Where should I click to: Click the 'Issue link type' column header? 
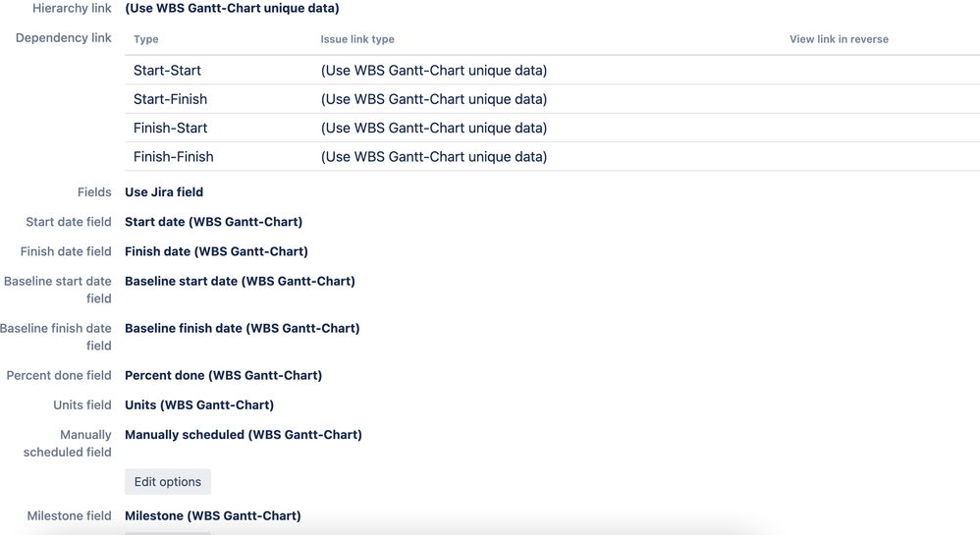(x=357, y=38)
